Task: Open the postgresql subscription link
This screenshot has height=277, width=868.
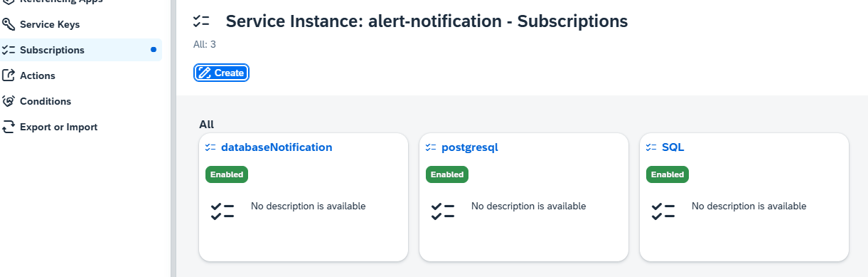Action: (470, 147)
